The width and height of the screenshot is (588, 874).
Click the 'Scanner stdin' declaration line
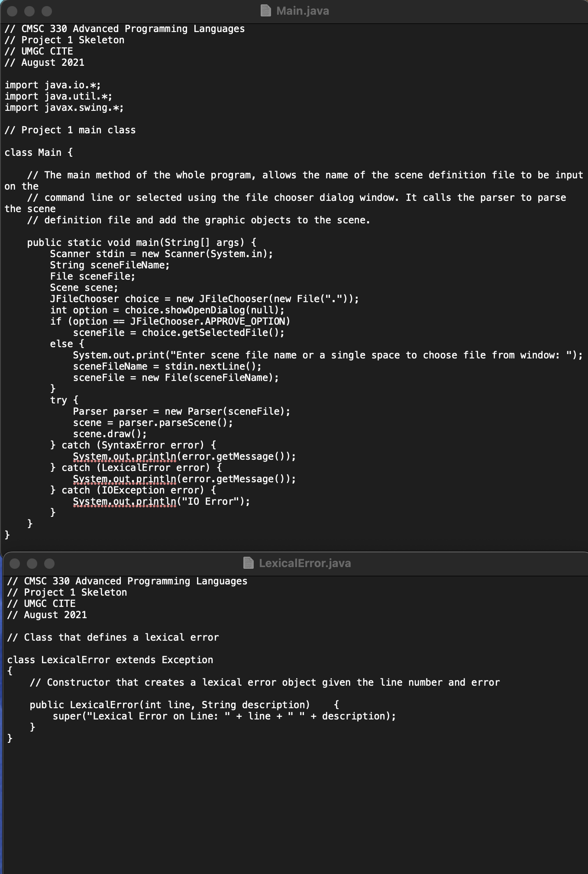point(161,253)
